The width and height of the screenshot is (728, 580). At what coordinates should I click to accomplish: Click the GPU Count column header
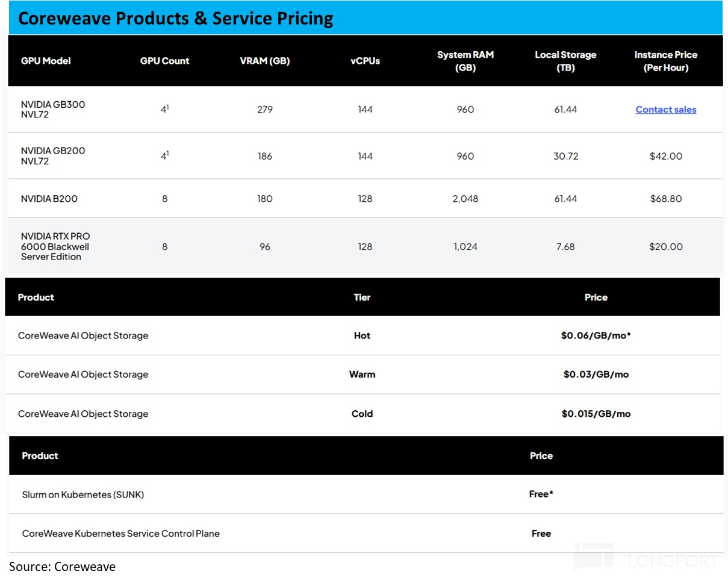164,61
